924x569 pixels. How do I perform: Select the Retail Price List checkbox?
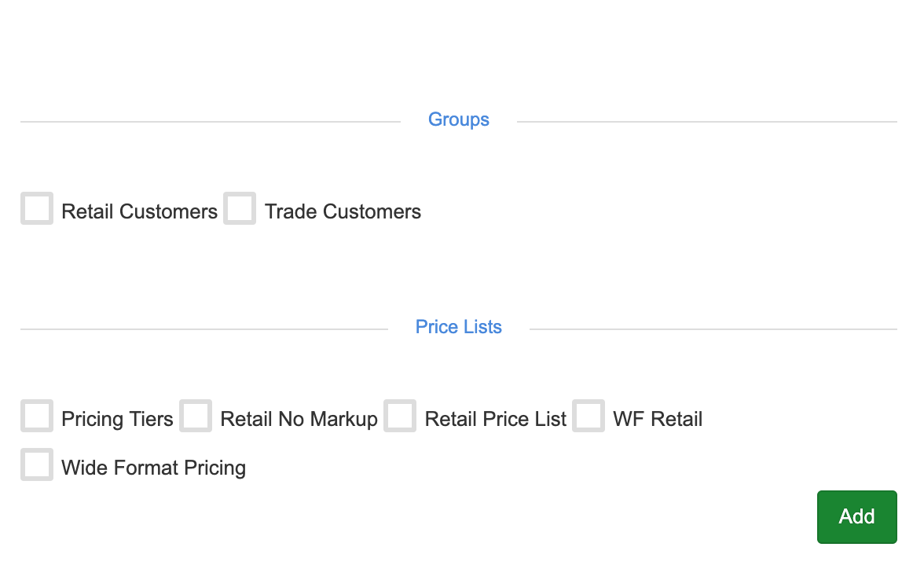400,417
